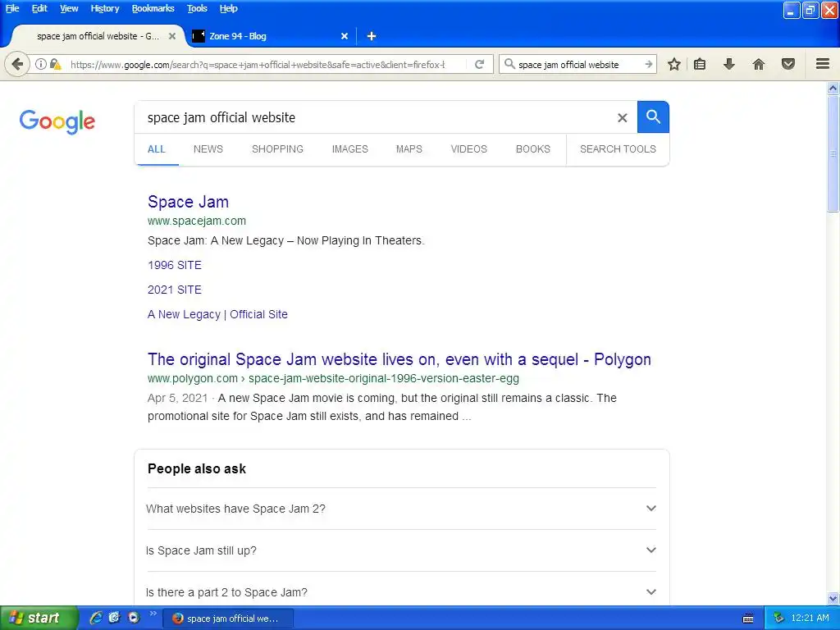Submit search with blue magnifier button
This screenshot has width=840, height=630.
653,116
